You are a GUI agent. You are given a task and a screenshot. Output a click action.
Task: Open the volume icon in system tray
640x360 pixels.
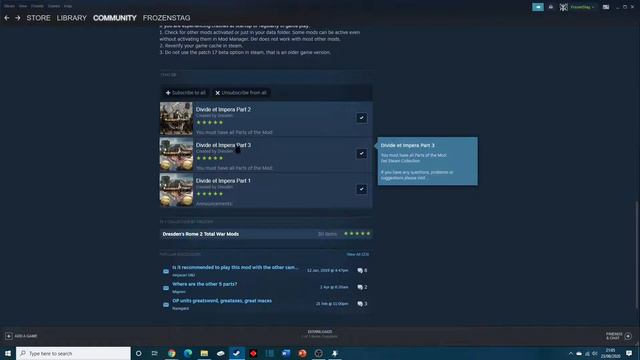[x=595, y=353]
